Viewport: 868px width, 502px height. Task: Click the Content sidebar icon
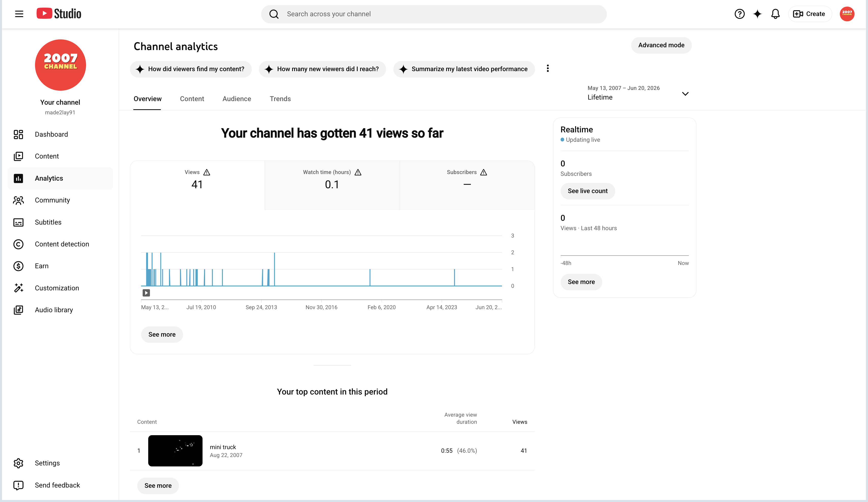[x=18, y=156]
